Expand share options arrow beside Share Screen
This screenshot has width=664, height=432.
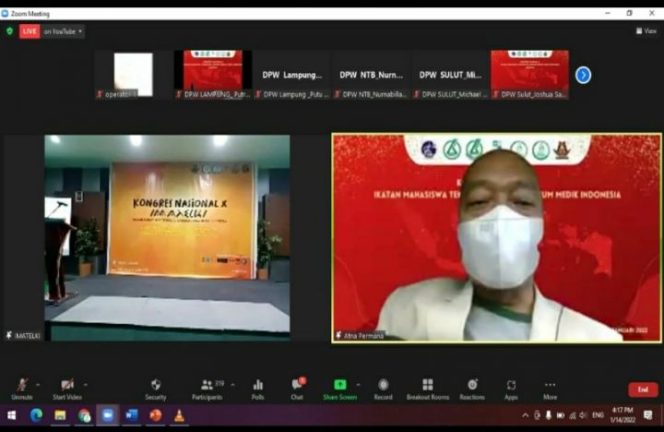click(x=358, y=385)
